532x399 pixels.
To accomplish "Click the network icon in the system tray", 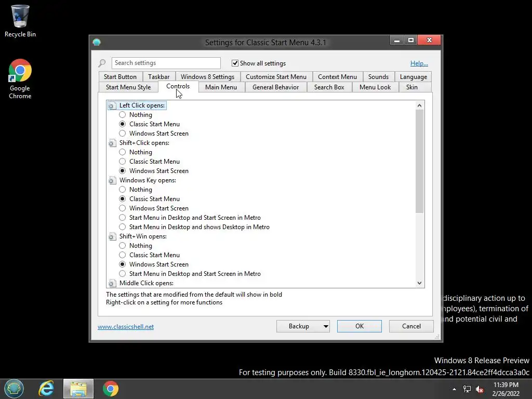I will coord(467,389).
